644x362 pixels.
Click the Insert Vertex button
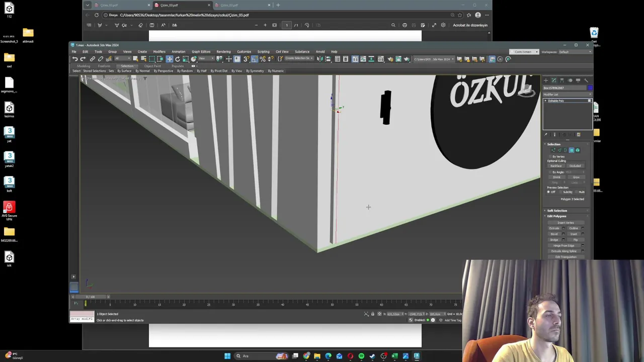[x=566, y=223]
